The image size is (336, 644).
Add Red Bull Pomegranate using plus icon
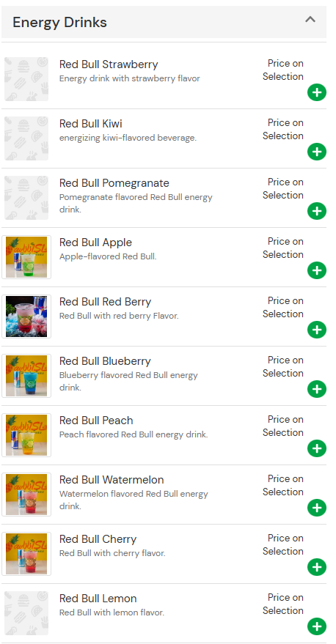[317, 212]
